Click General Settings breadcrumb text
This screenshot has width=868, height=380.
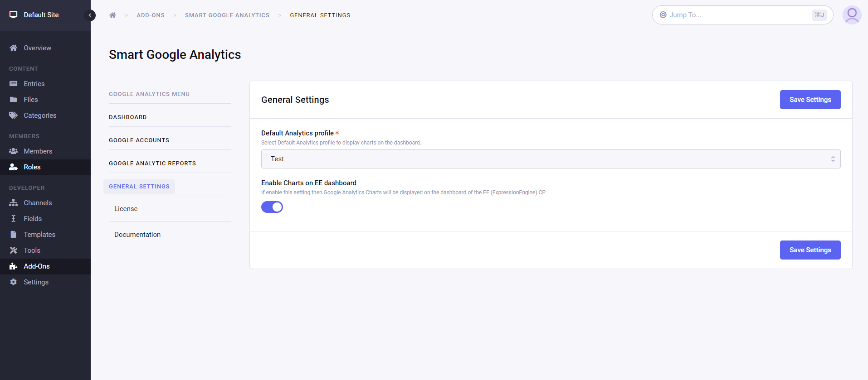tap(320, 15)
